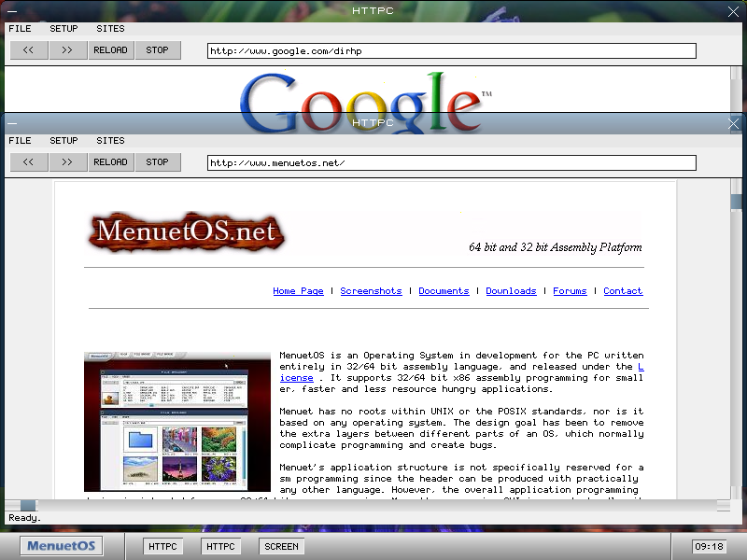Click the 09:18 taskbar clock

[709, 546]
